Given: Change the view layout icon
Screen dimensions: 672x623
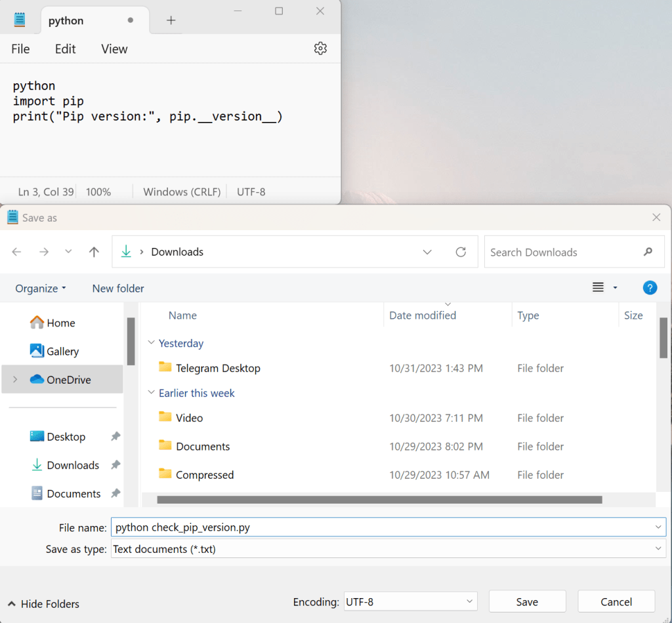Looking at the screenshot, I should coord(598,288).
